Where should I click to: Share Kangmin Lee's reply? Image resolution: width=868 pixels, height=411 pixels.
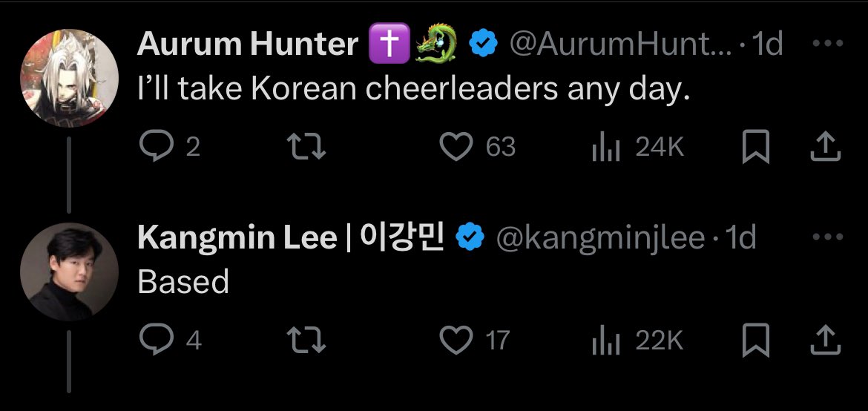[825, 341]
